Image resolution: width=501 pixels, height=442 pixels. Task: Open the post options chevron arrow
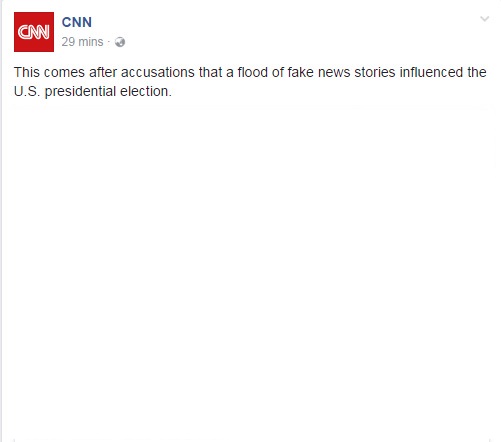coord(484,19)
